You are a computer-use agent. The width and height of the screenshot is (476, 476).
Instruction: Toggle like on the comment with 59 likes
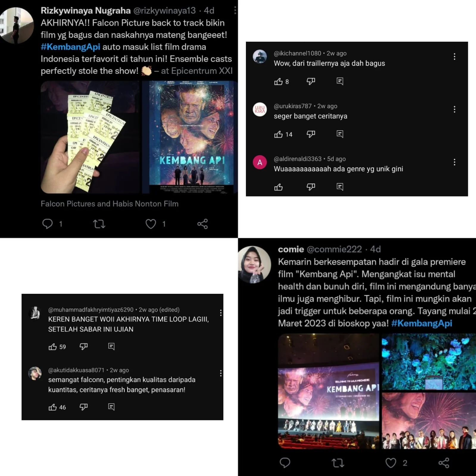tap(53, 347)
